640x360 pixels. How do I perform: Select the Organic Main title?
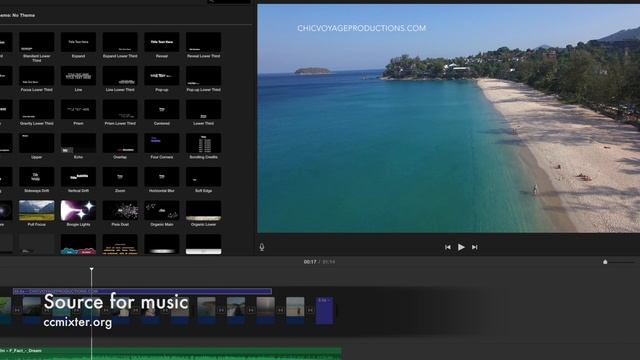tap(162, 211)
